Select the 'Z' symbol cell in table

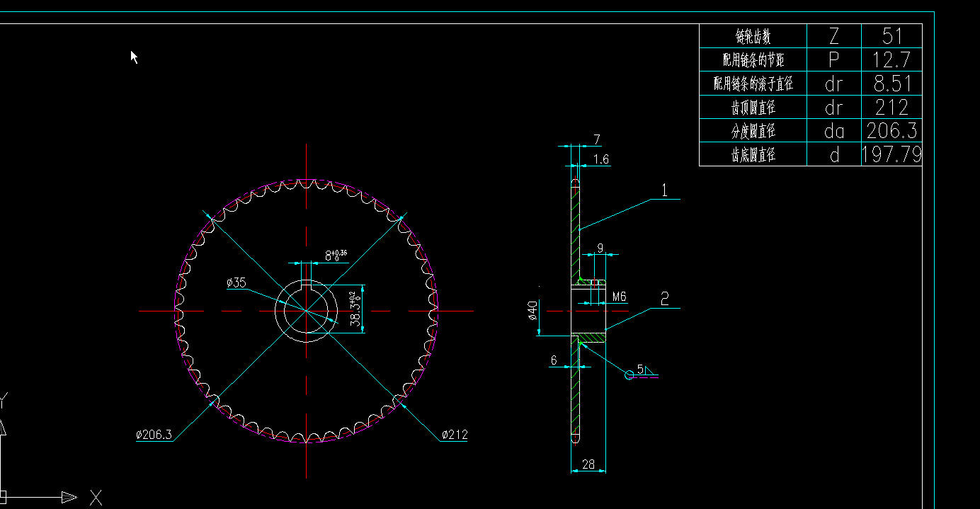coord(833,36)
